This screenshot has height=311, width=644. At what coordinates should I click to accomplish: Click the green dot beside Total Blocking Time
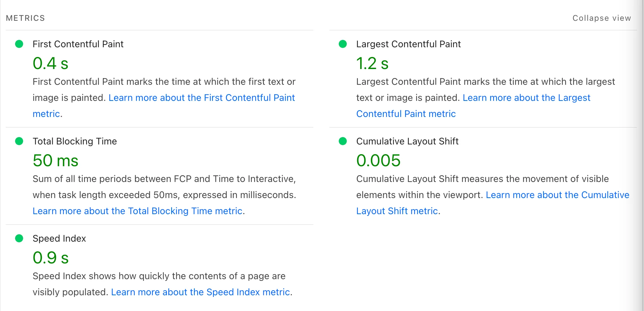click(19, 141)
